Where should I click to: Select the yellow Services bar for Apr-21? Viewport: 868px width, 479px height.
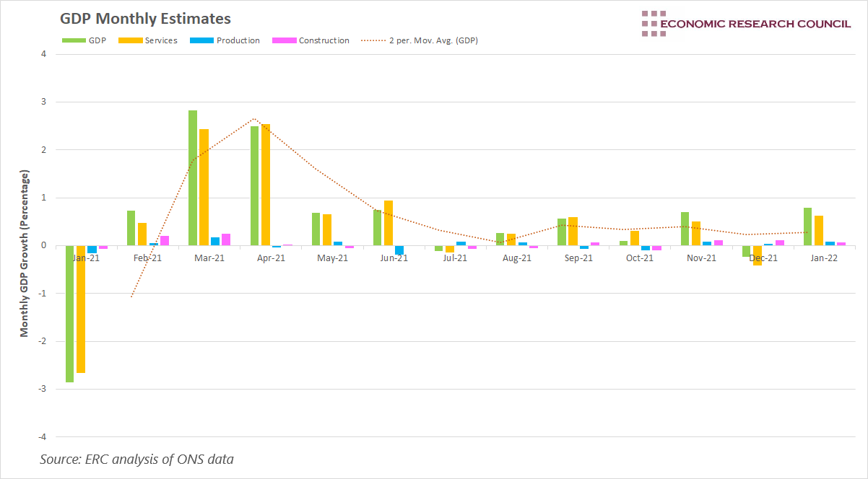pos(265,185)
